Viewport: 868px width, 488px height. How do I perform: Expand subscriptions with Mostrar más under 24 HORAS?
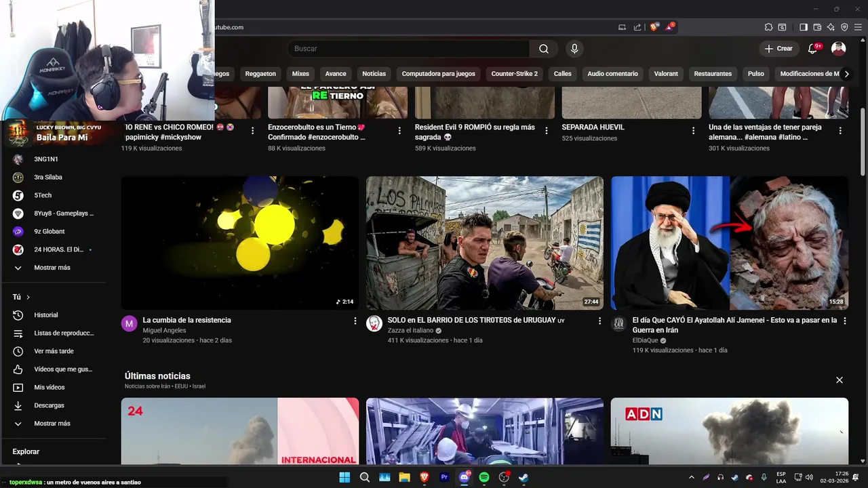[53, 268]
